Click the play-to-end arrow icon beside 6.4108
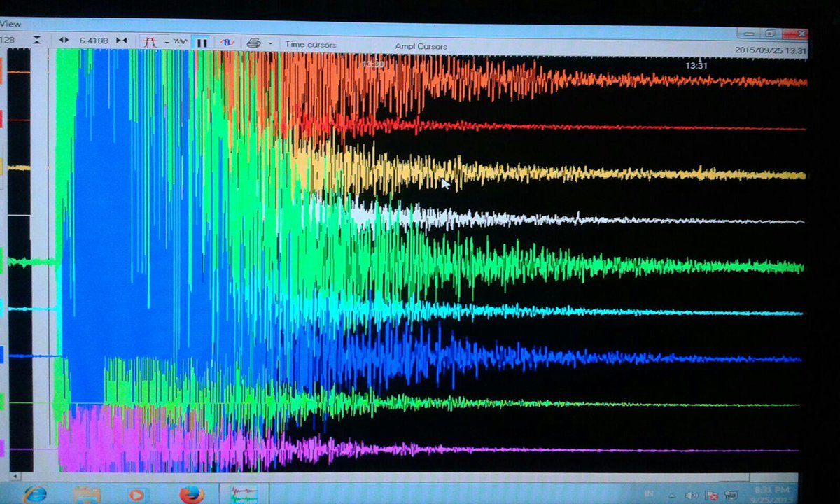 coord(120,41)
